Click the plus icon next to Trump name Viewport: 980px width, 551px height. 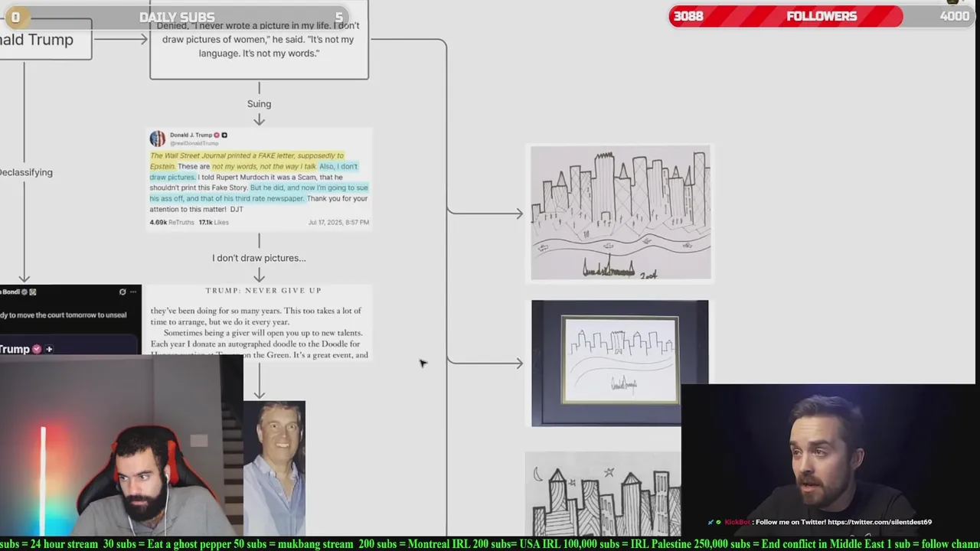[x=49, y=349]
